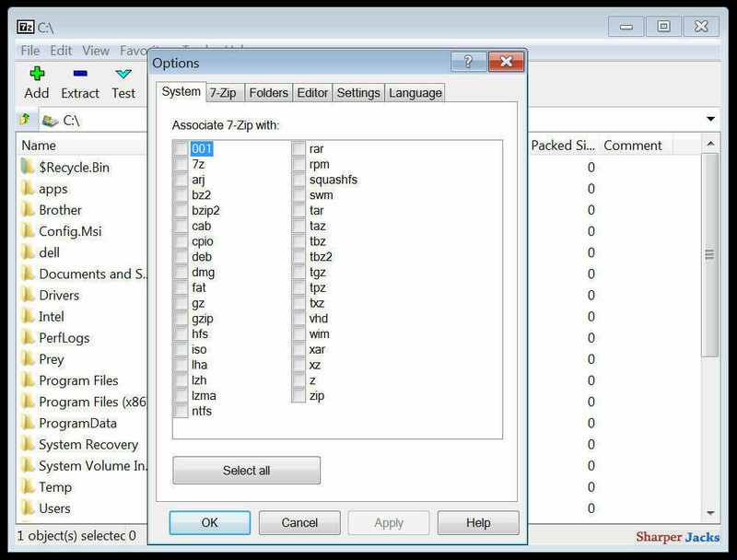This screenshot has height=560, width=737.
Task: Click the Intel folder icon
Action: tap(29, 316)
